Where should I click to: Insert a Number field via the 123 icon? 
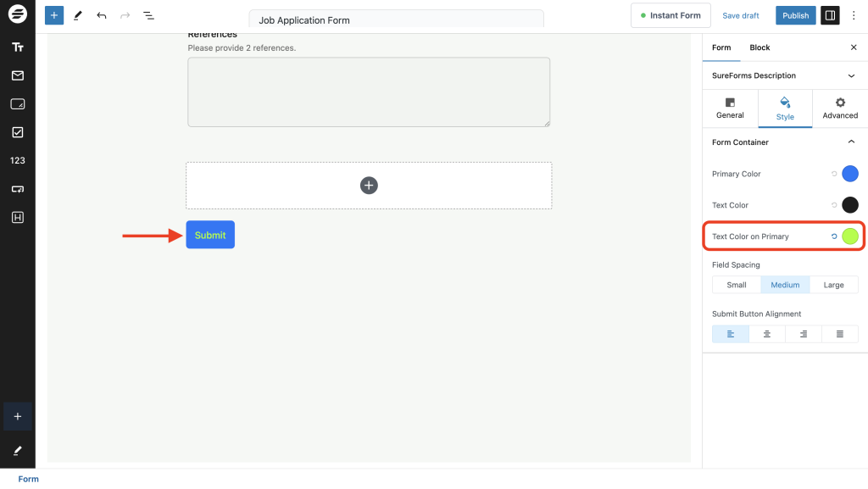point(18,160)
